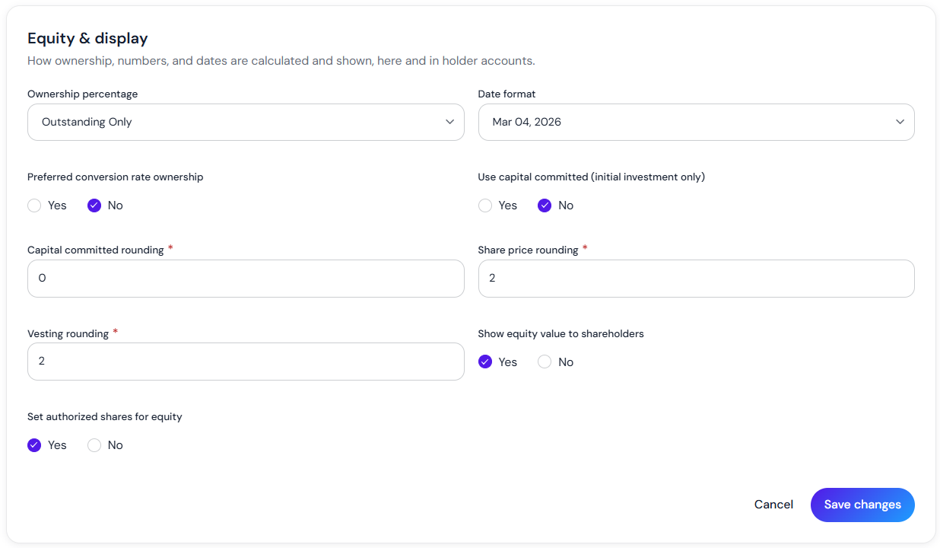Click the Capital committed rounding label
940x548 pixels.
pyautogui.click(x=95, y=250)
